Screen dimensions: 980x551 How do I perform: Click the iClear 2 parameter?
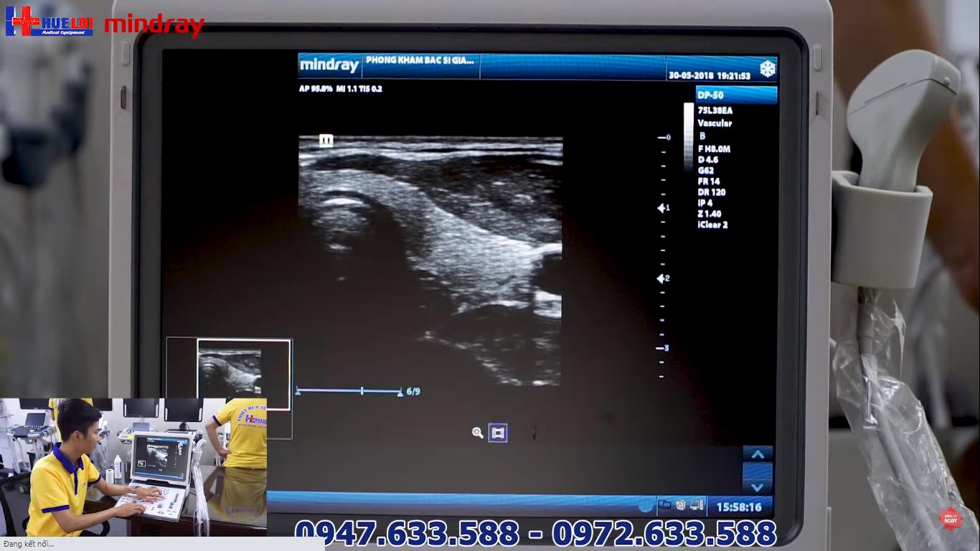(712, 225)
